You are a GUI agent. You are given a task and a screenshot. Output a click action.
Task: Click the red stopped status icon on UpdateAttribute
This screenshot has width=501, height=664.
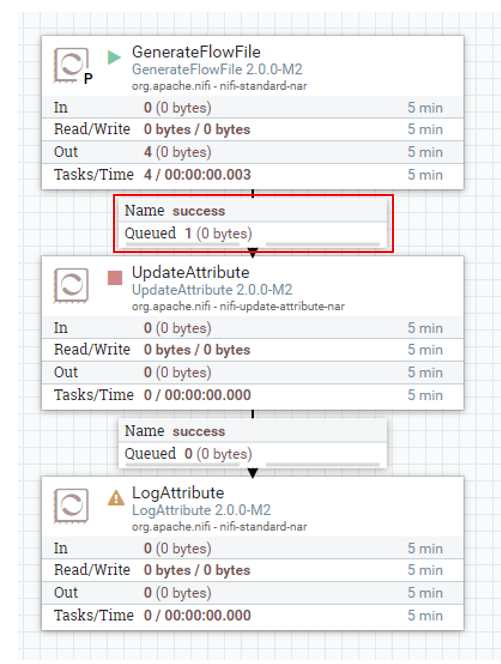point(115,278)
